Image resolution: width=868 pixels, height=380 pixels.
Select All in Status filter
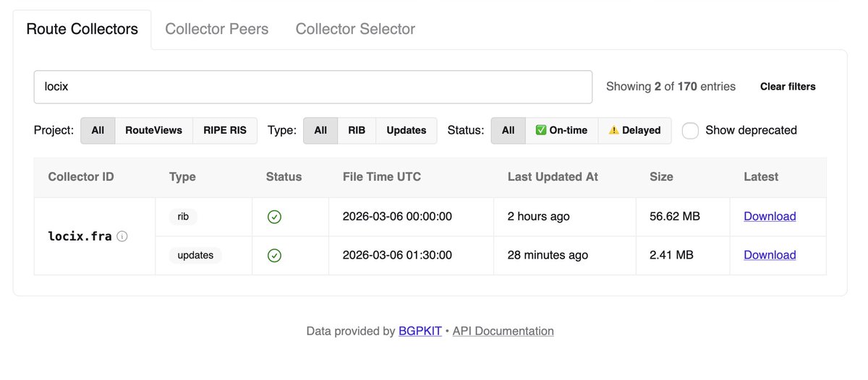click(x=509, y=131)
